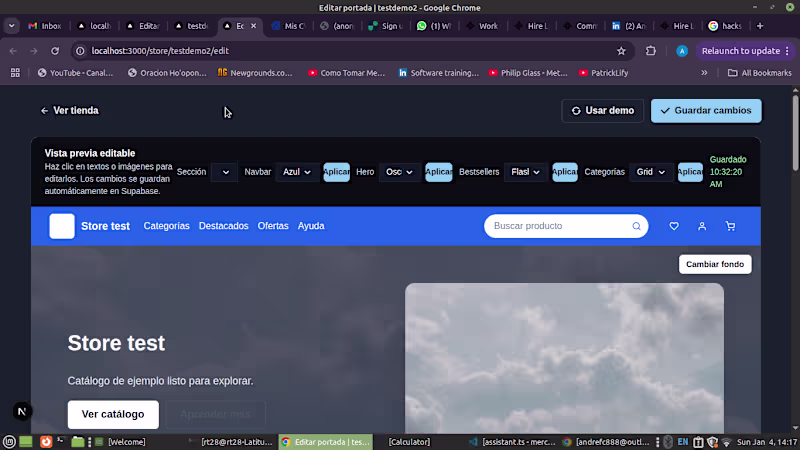Click the Usar demo button
Image resolution: width=800 pixels, height=450 pixels.
[x=603, y=111]
